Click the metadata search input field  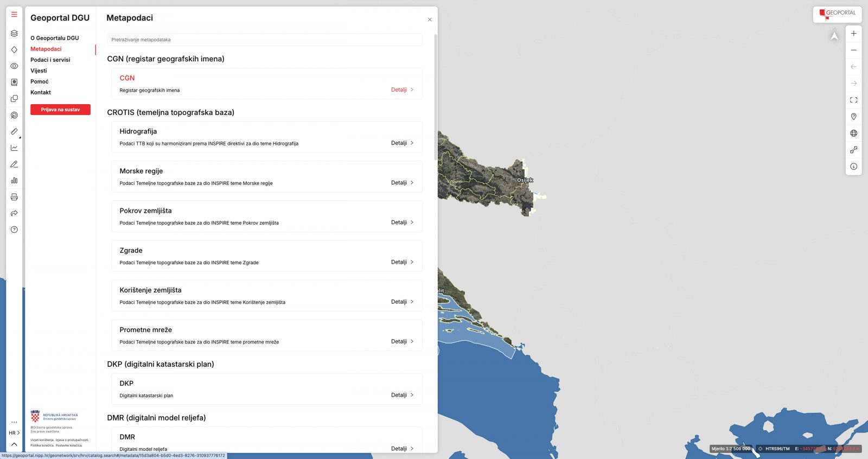pos(265,40)
